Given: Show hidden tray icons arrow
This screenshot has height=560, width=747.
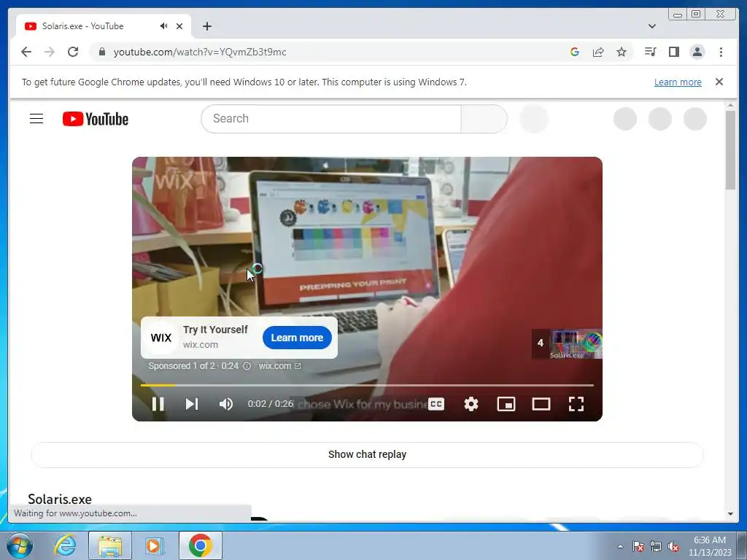Looking at the screenshot, I should (620, 546).
